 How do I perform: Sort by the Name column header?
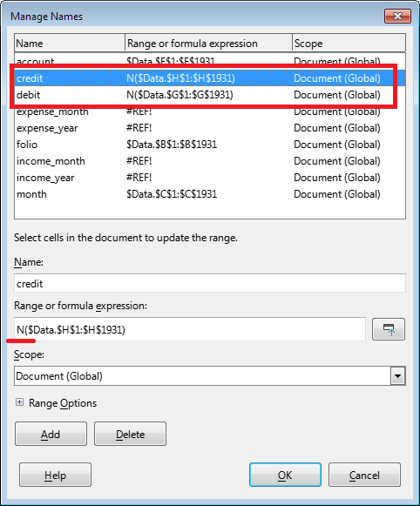tap(70, 43)
